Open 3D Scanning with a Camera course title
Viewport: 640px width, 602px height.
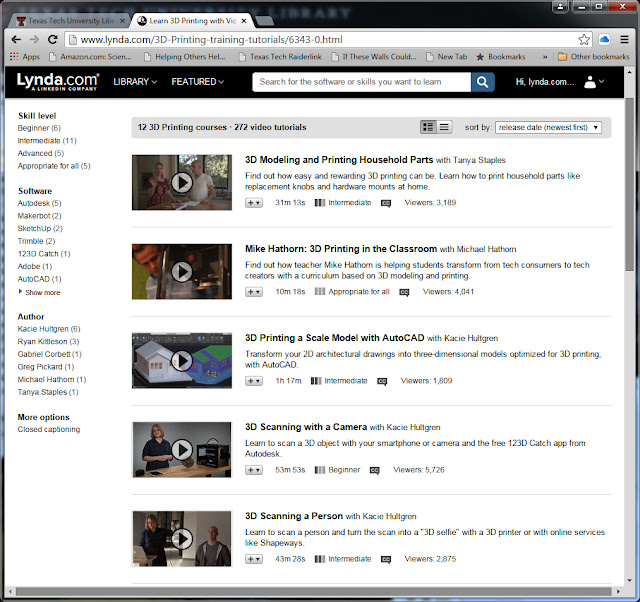coord(306,427)
